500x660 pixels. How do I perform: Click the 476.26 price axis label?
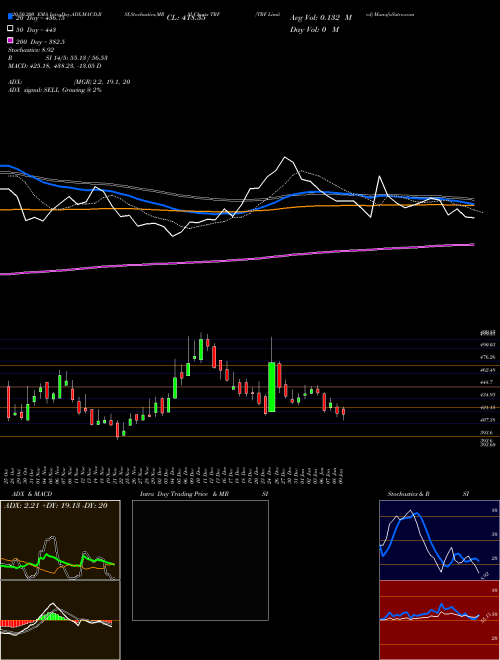click(489, 357)
